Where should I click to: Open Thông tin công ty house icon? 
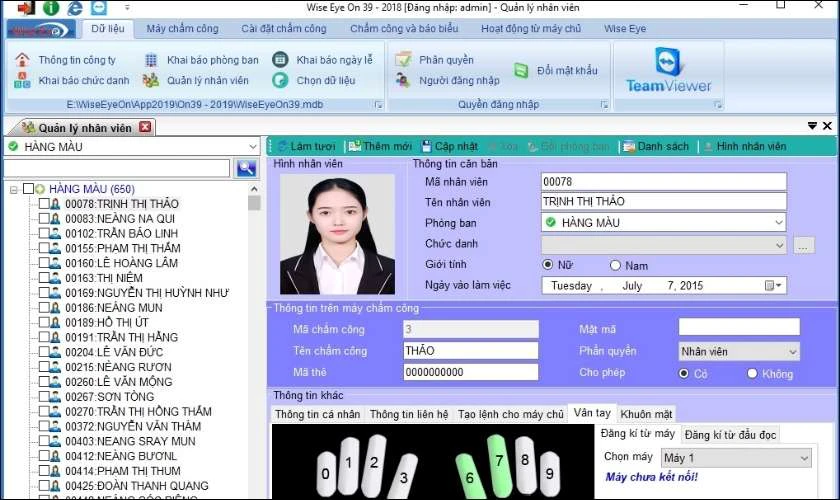pos(22,60)
